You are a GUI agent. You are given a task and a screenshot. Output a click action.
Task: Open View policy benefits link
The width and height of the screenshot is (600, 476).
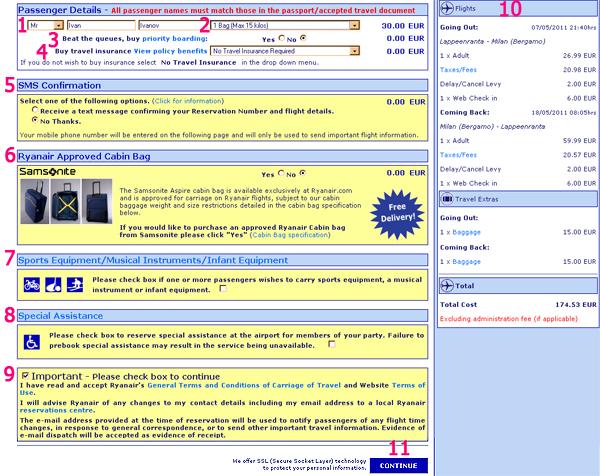(170, 51)
